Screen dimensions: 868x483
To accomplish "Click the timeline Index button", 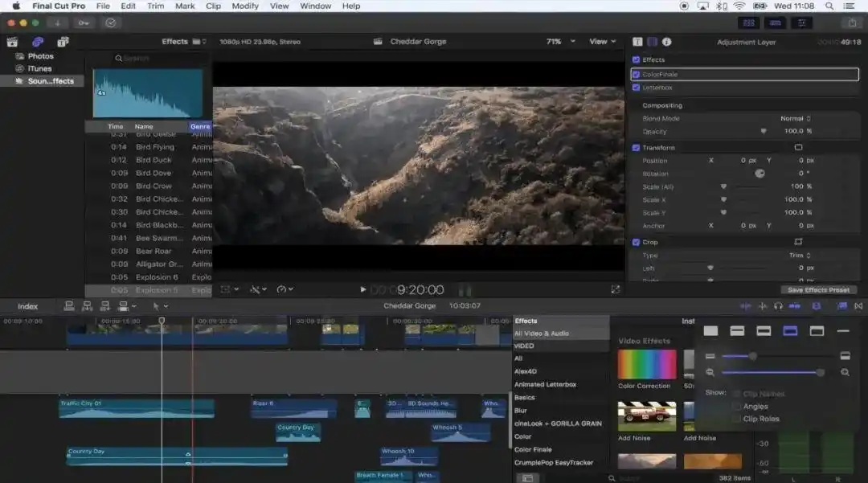I will tap(28, 306).
